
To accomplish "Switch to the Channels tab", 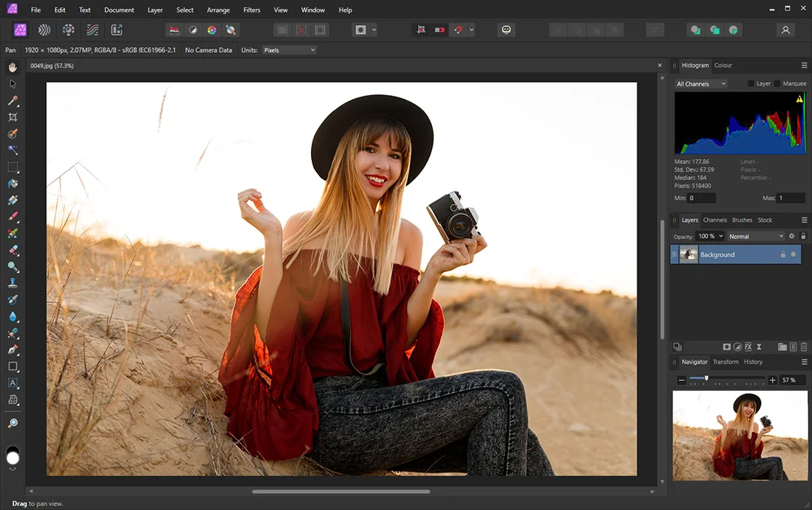I will point(715,220).
